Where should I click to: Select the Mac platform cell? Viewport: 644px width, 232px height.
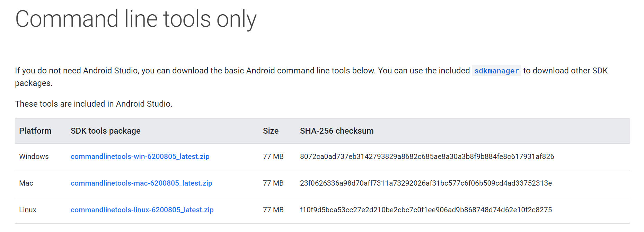(26, 183)
